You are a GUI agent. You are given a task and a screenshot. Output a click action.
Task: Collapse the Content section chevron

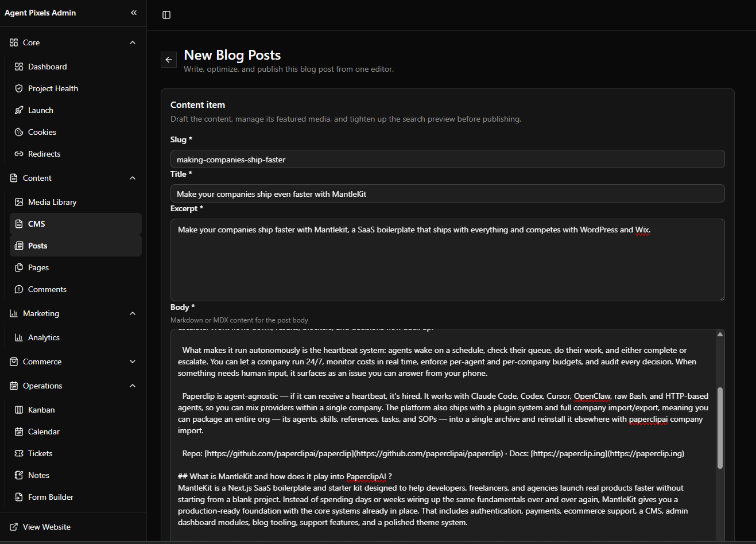pos(133,178)
